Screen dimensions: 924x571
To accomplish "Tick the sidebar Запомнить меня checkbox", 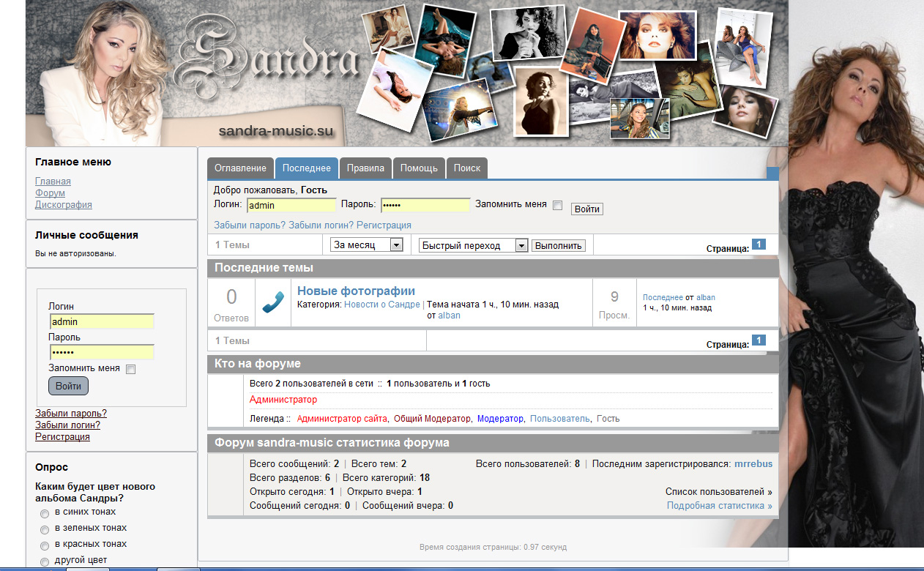I will pyautogui.click(x=131, y=369).
